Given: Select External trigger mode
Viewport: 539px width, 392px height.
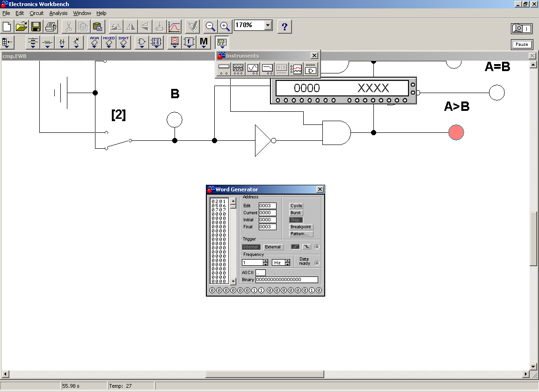Looking at the screenshot, I should tap(273, 247).
